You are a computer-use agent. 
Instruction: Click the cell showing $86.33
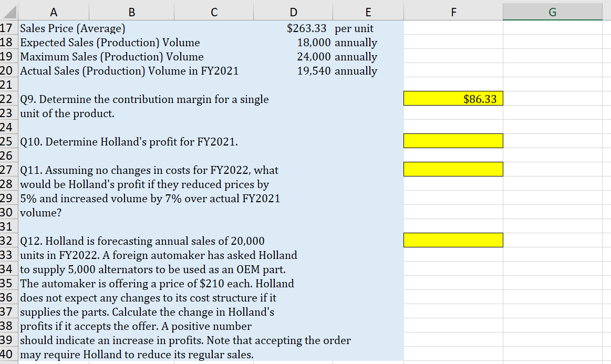click(x=453, y=98)
